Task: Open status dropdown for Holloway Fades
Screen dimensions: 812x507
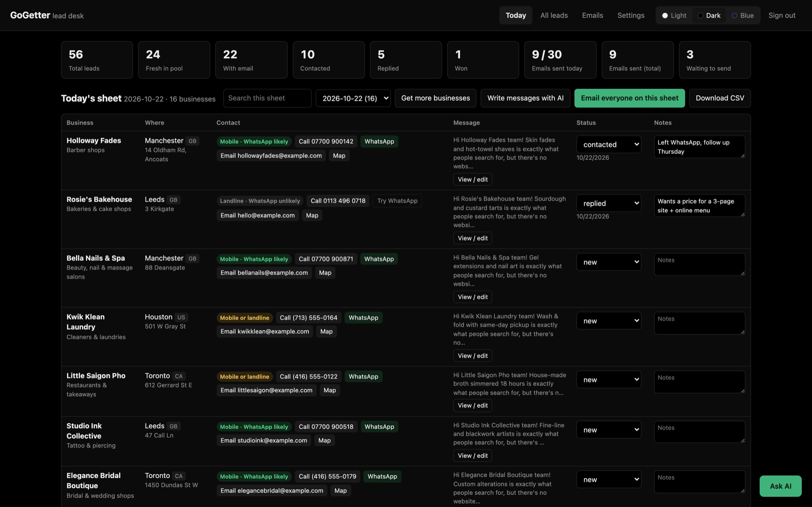Action: (608, 145)
